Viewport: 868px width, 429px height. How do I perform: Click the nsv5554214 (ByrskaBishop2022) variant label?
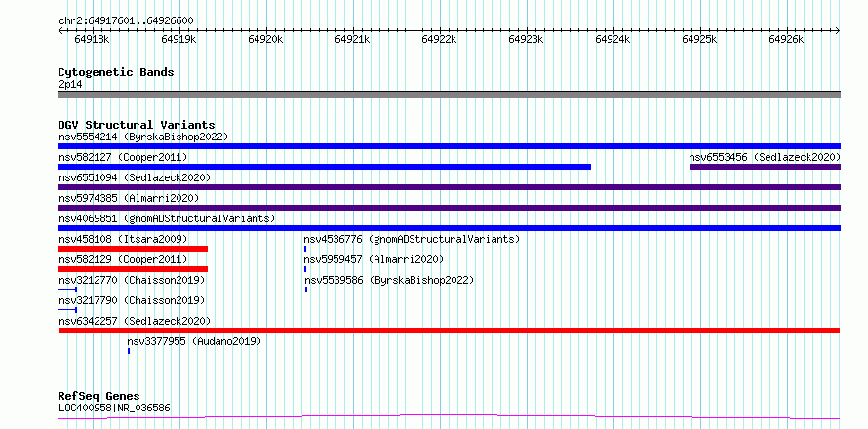[143, 136]
